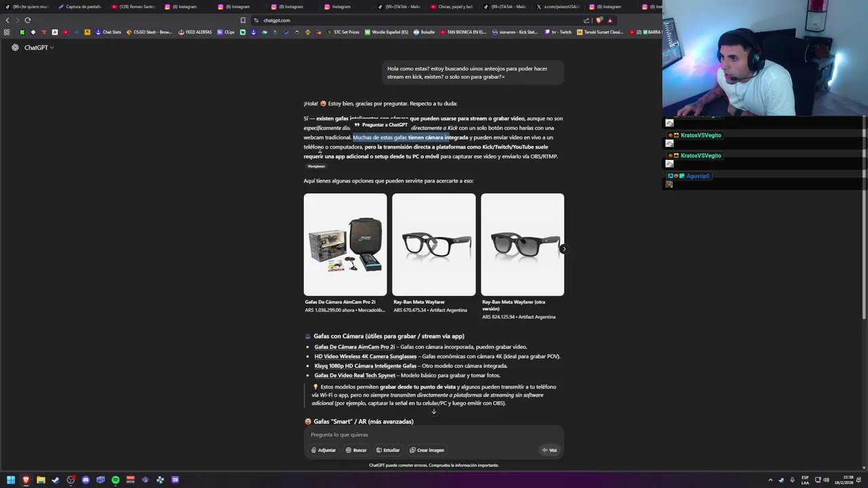Image resolution: width=868 pixels, height=488 pixels.
Task: Open the apps grid bookmark icon
Action: 7,32
